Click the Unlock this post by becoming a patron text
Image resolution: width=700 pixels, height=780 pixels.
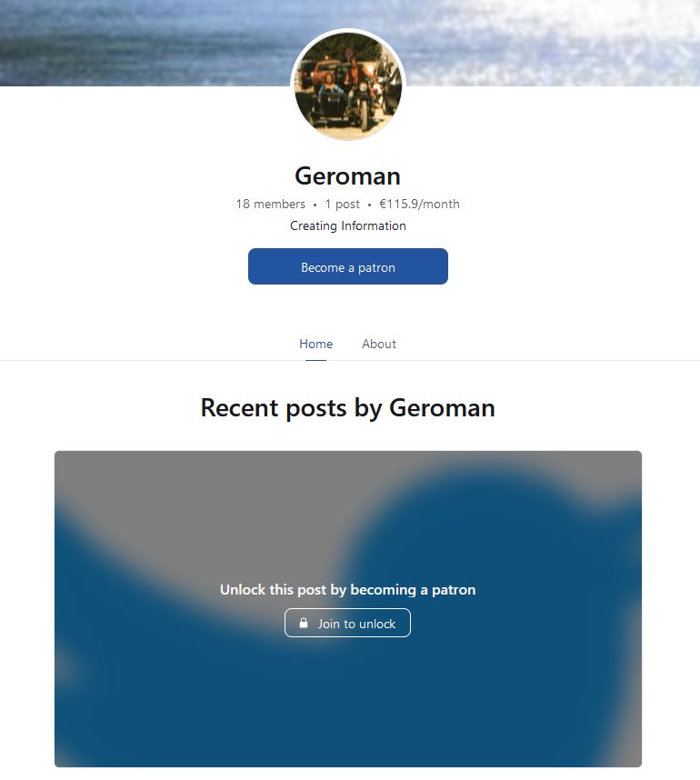348,589
